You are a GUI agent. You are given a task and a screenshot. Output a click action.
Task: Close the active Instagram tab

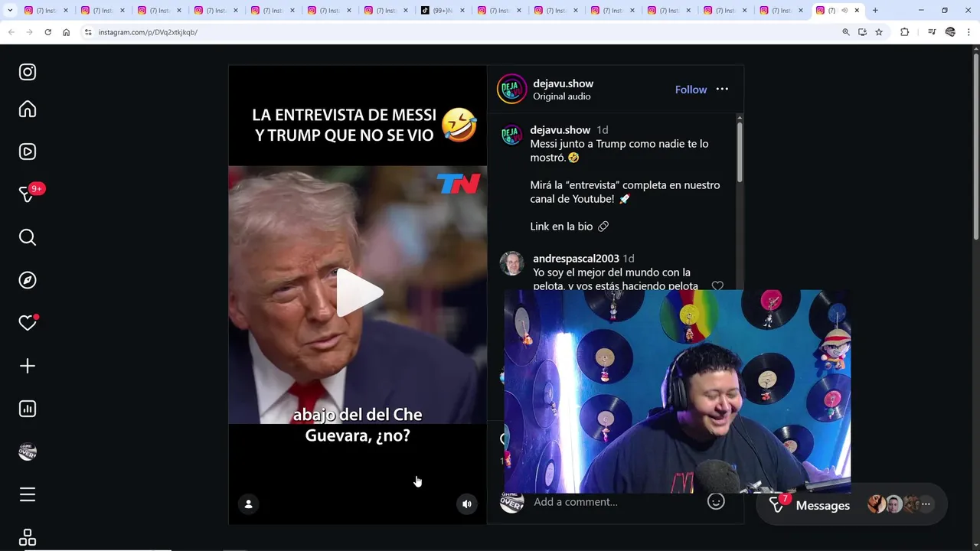point(857,11)
